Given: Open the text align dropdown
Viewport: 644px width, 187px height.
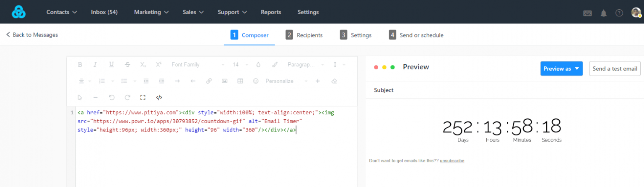Looking at the screenshot, I should 85,81.
